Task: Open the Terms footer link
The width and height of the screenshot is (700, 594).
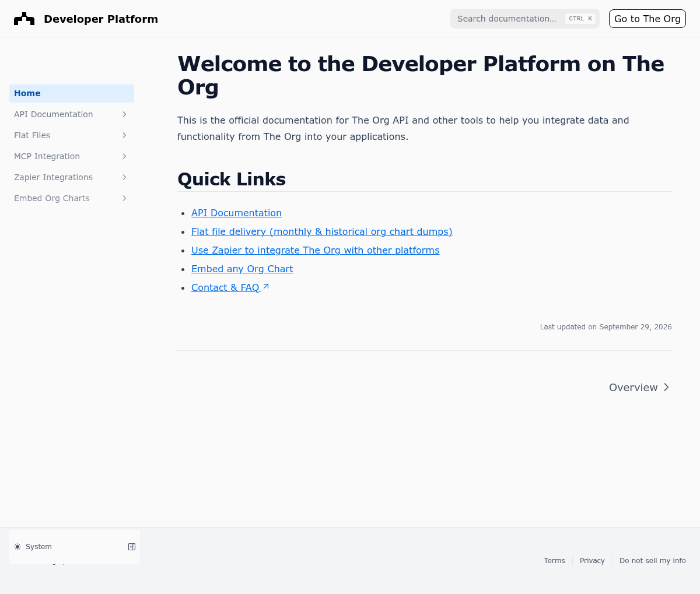Action: [554, 561]
